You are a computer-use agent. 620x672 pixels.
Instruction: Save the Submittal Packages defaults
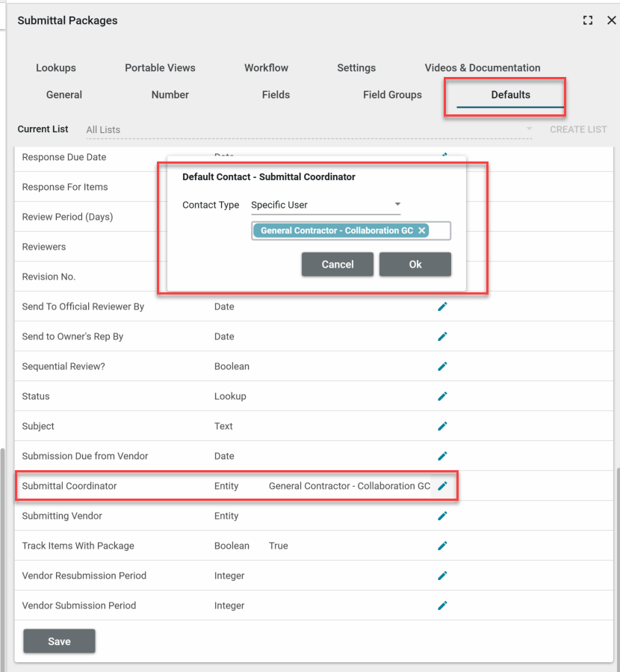(59, 641)
